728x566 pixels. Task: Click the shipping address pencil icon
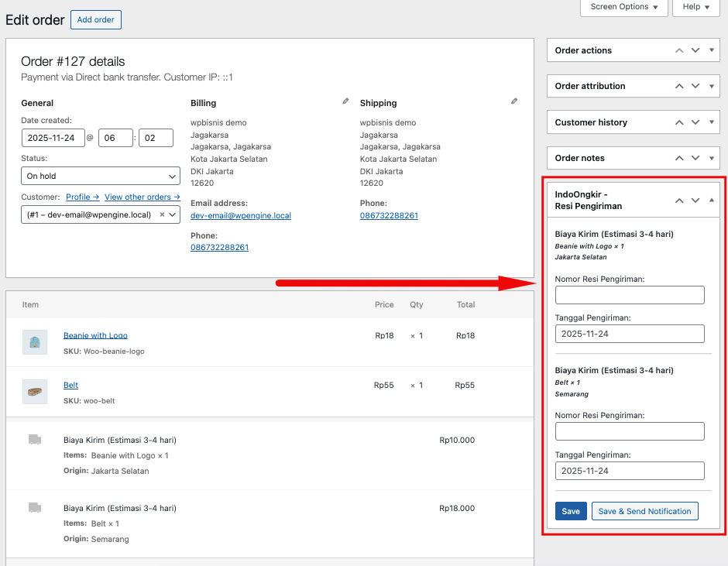[514, 101]
